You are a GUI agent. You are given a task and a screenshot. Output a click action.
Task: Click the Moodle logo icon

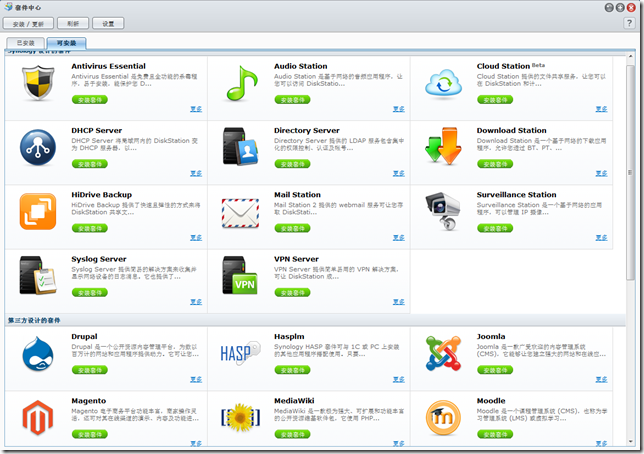tap(443, 418)
